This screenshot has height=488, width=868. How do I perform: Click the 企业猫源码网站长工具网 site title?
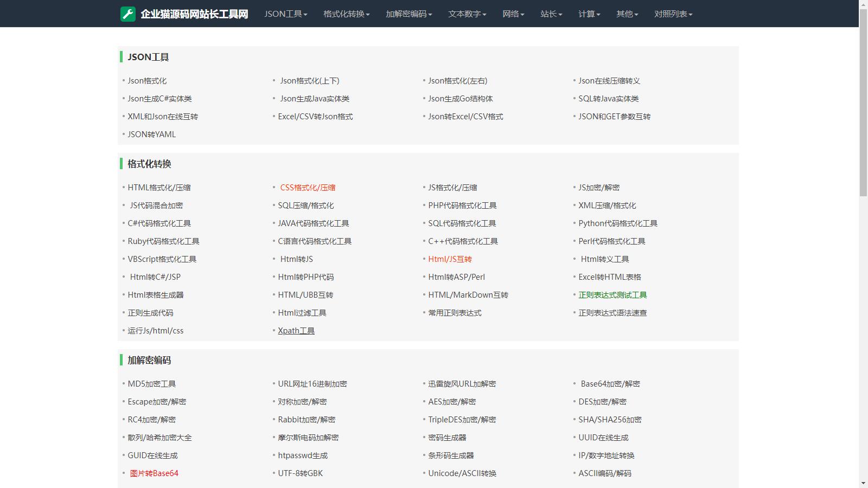pos(194,14)
